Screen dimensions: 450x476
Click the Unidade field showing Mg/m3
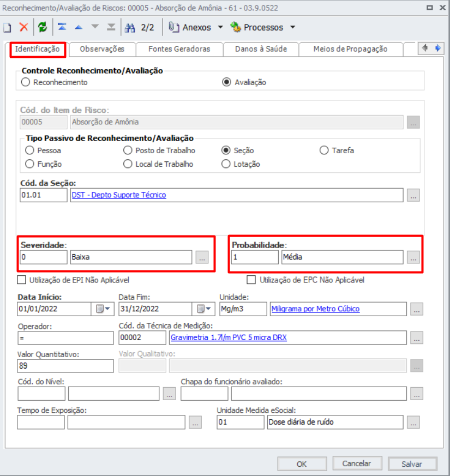click(243, 309)
